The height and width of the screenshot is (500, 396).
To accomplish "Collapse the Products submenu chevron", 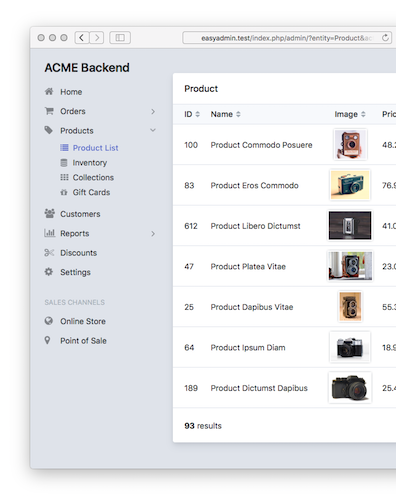I will tap(153, 130).
